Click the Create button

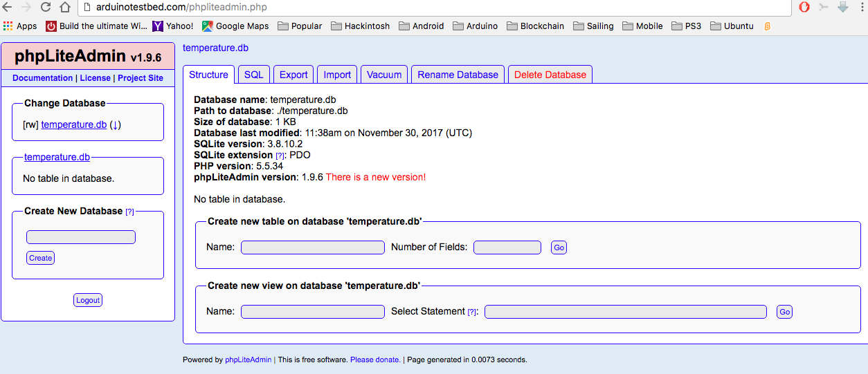coord(40,258)
